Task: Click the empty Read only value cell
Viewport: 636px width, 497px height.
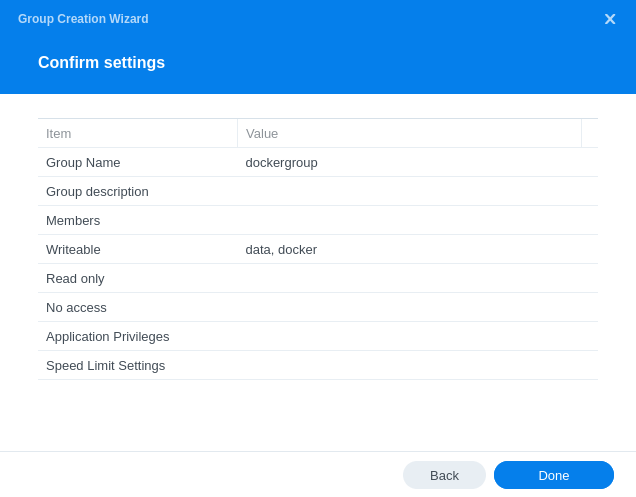Action: [417, 279]
